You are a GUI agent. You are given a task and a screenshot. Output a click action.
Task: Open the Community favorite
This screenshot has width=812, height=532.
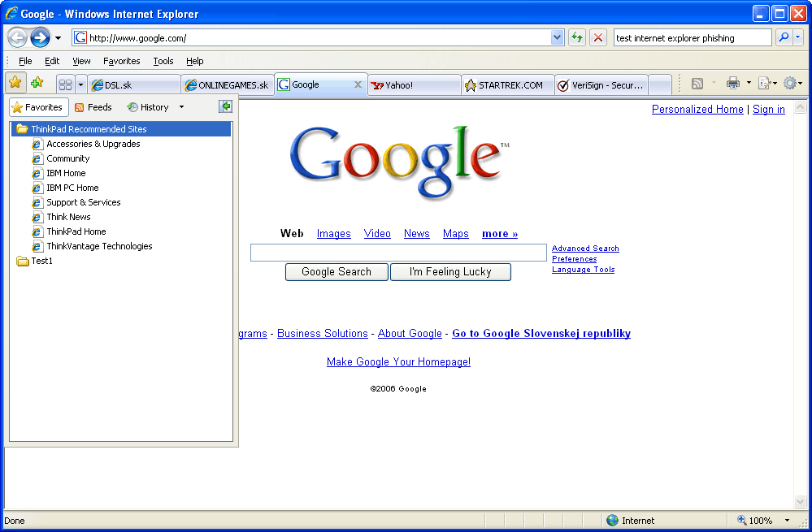click(x=61, y=158)
